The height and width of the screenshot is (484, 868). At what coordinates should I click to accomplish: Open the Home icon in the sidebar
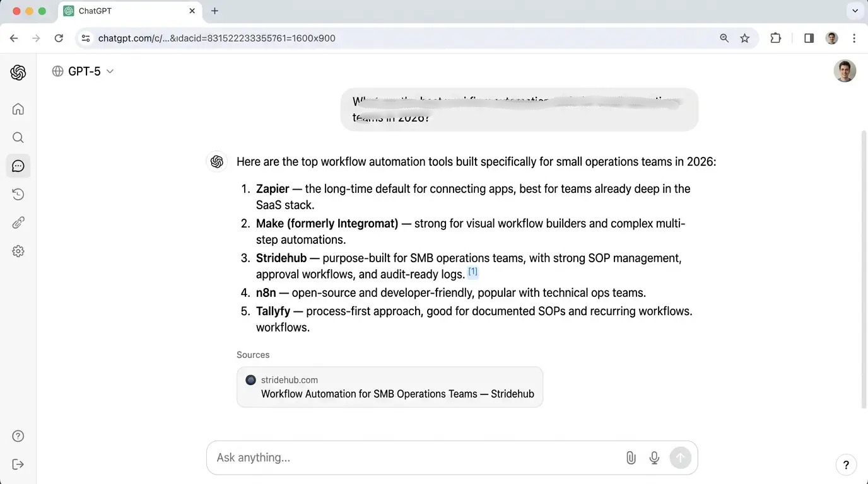18,109
